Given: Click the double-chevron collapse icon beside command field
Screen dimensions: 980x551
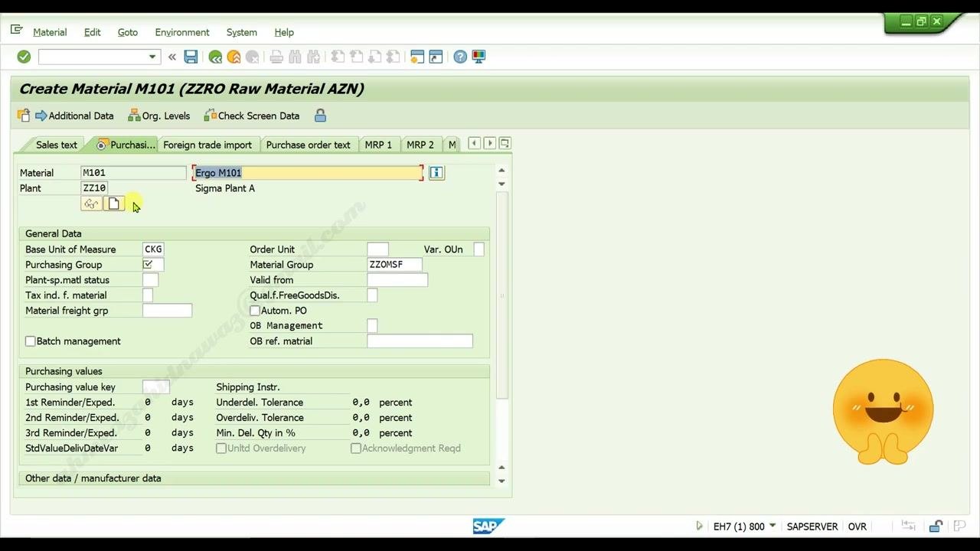Looking at the screenshot, I should (x=172, y=57).
